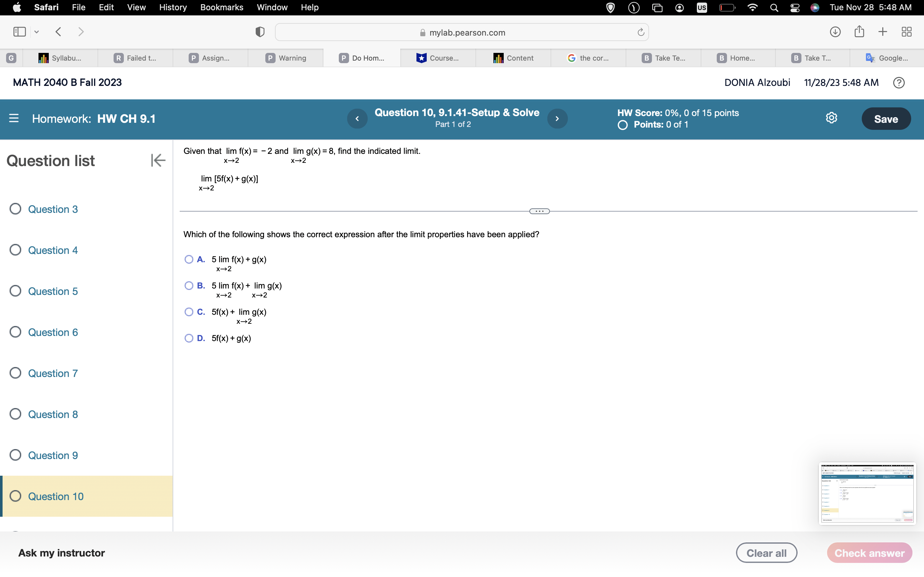The height and width of the screenshot is (577, 924).
Task: Open the homework settings gear
Action: [x=832, y=118]
